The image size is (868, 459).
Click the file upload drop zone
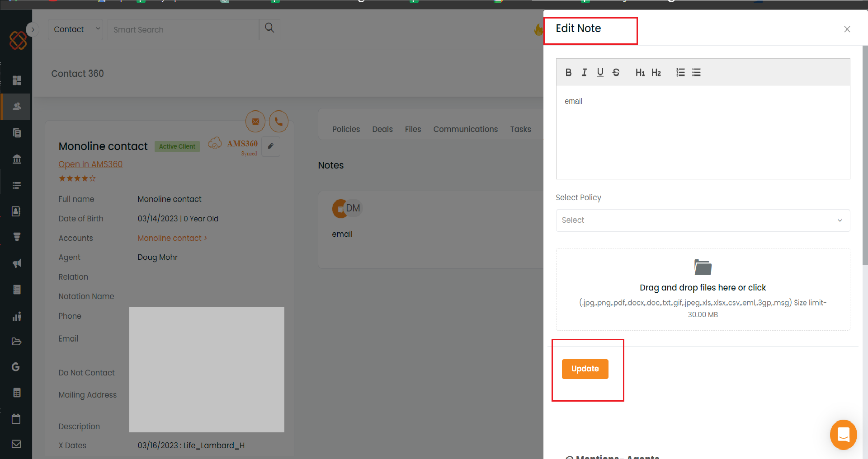point(703,289)
